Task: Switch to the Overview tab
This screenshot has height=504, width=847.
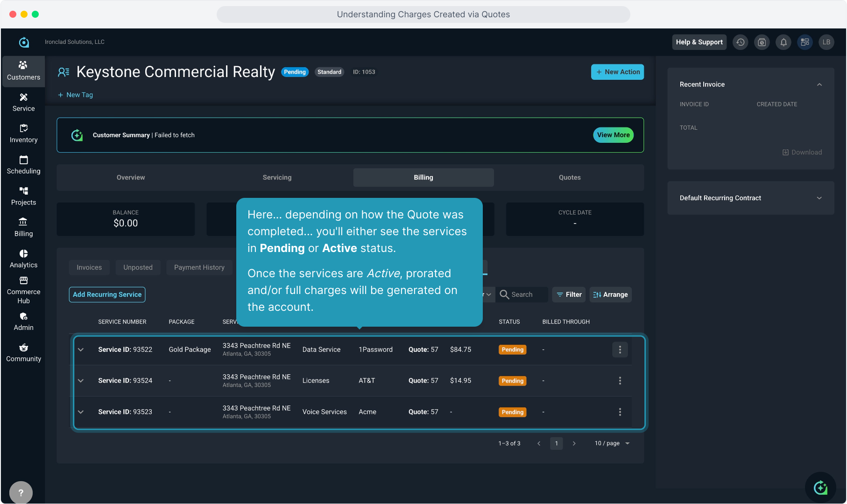Action: point(131,177)
